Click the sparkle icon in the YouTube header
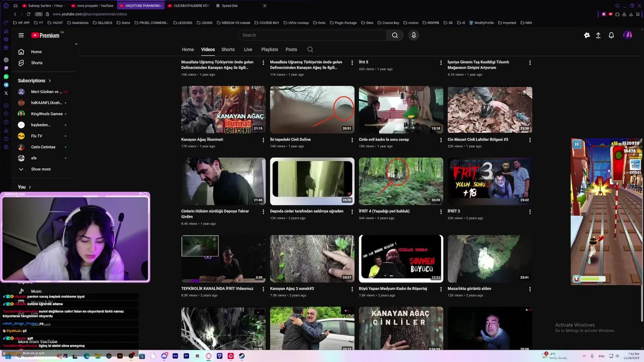The width and height of the screenshot is (644, 362). [x=587, y=35]
